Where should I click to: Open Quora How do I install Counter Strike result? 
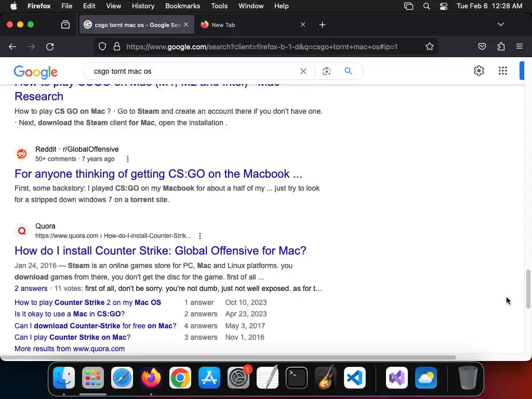pyautogui.click(x=160, y=251)
